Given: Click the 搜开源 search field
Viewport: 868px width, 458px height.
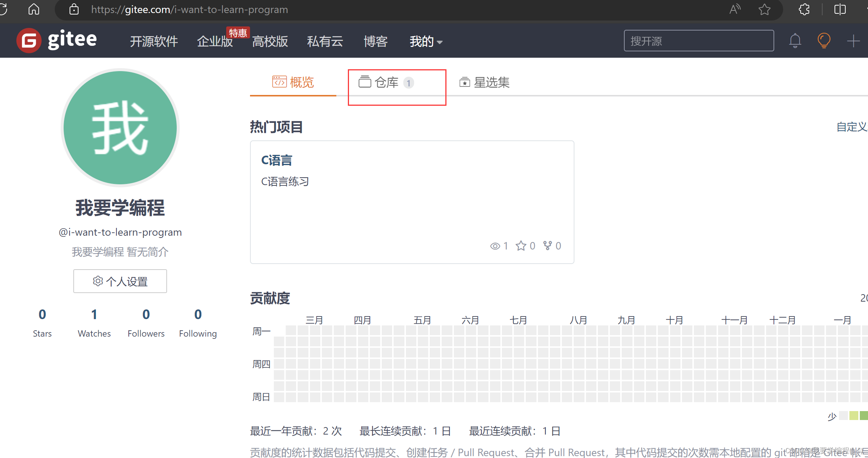Looking at the screenshot, I should [x=699, y=41].
